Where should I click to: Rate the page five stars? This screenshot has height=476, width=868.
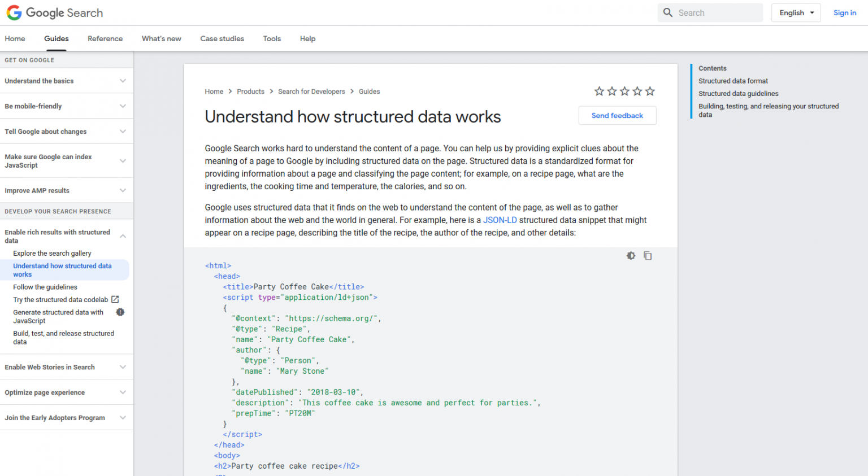click(x=650, y=91)
